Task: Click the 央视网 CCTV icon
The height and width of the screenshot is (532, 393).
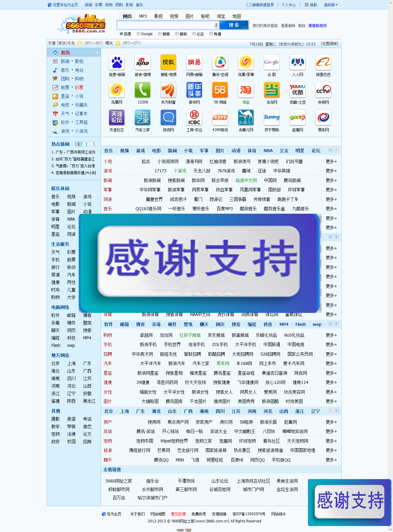Action: (324, 90)
